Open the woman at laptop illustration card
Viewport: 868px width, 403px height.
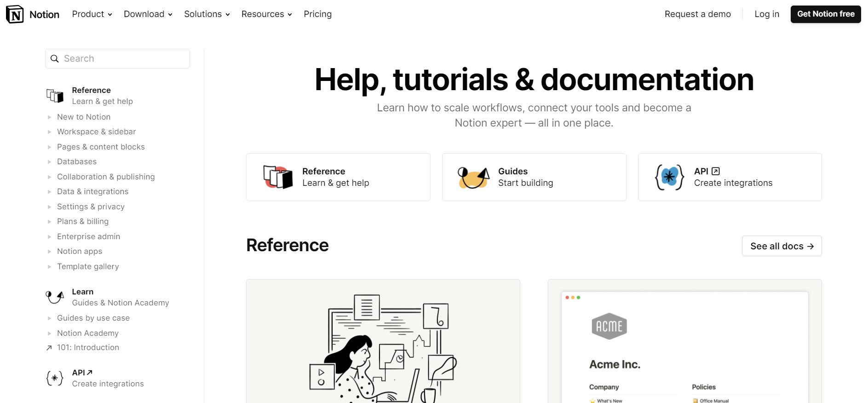point(383,341)
